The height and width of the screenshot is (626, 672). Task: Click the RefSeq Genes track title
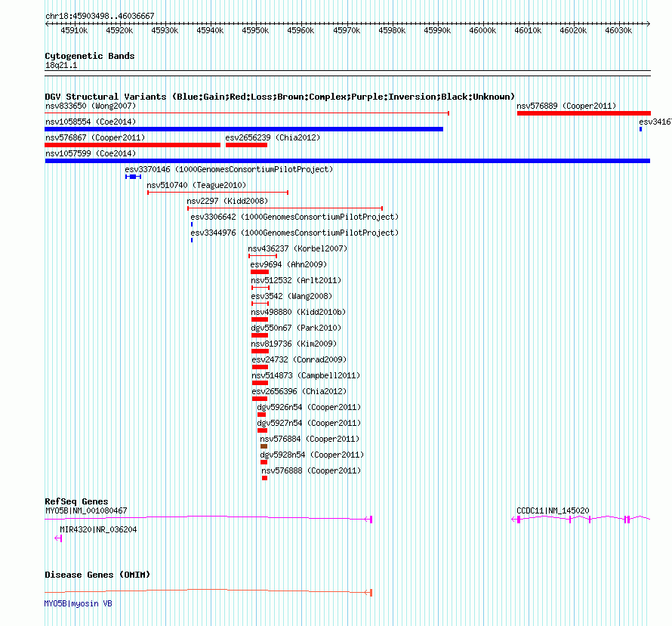76,501
